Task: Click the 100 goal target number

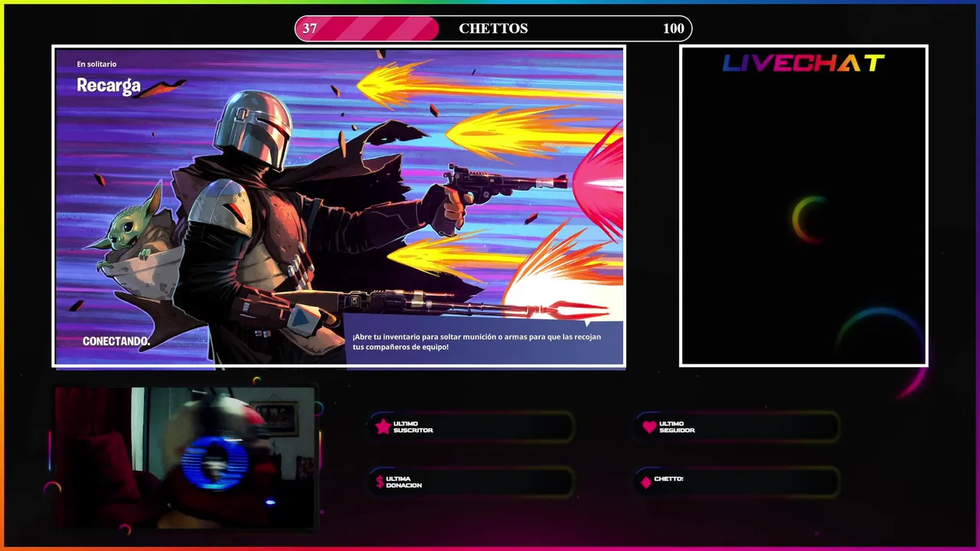Action: click(674, 28)
